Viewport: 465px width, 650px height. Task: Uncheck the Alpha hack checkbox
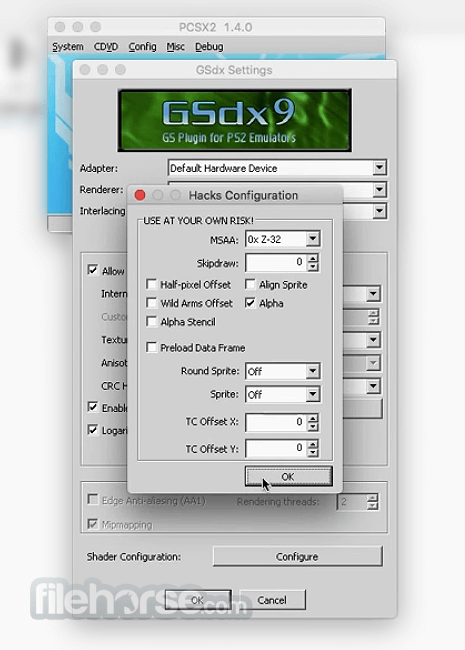tap(250, 303)
